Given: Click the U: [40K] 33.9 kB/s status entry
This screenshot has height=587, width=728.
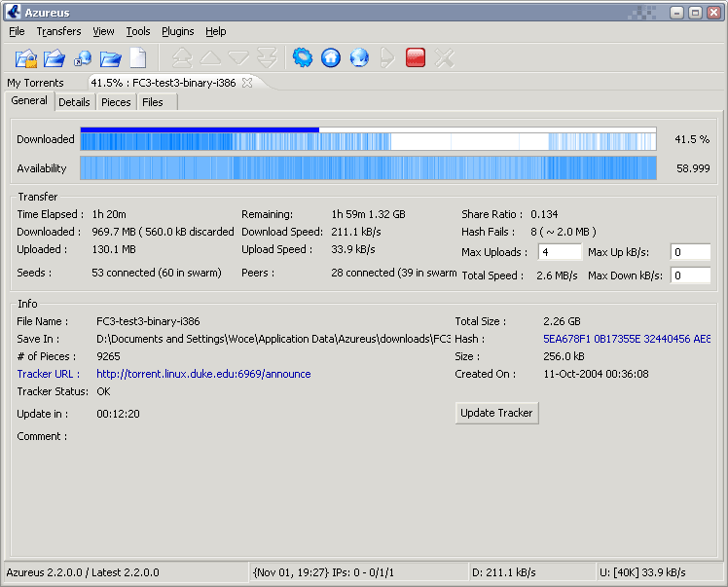Looking at the screenshot, I should (x=642, y=572).
